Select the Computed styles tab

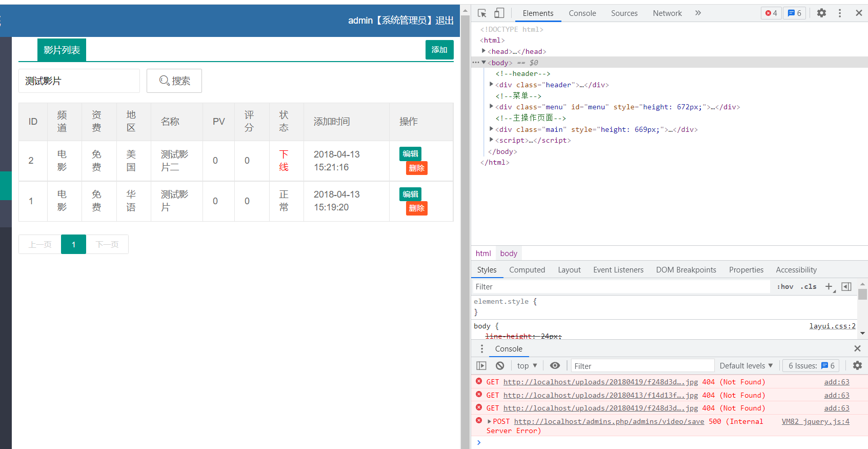(x=527, y=270)
